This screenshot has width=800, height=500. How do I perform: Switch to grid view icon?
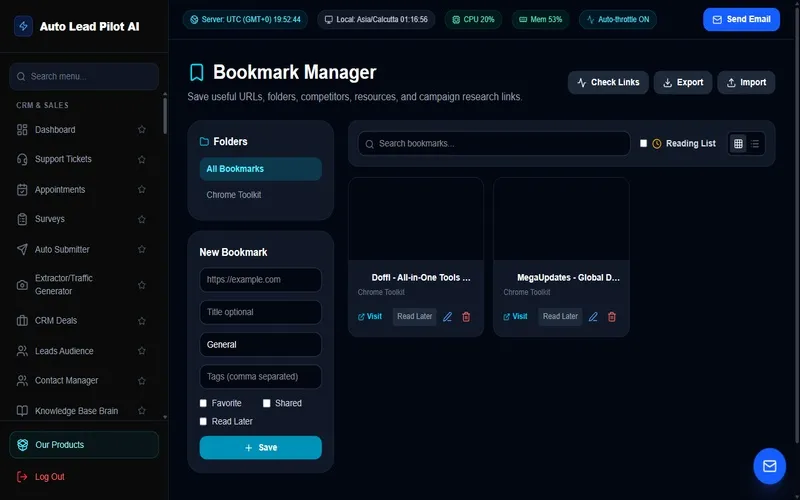tap(738, 144)
